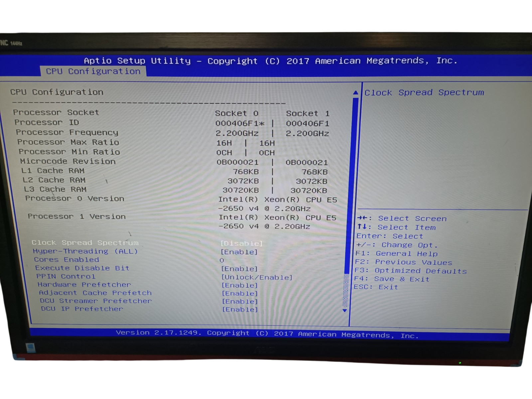Click F4: Save & Exit hint
The height and width of the screenshot is (399, 532).
coord(392,279)
